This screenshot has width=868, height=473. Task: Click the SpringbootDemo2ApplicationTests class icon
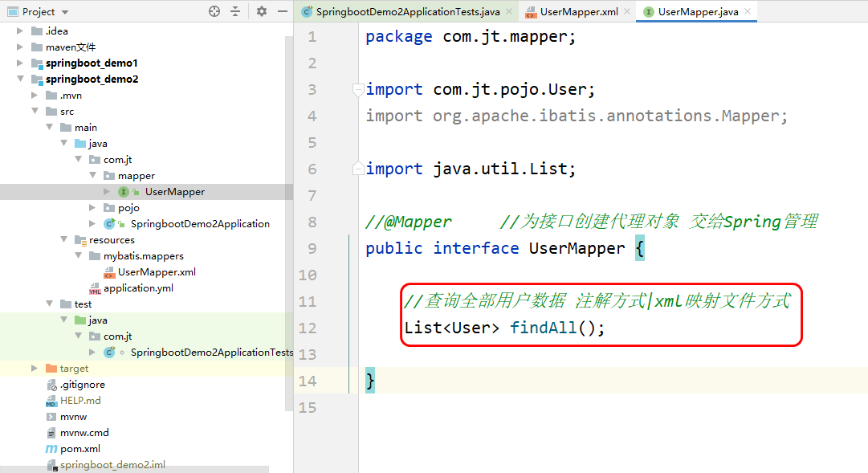tap(110, 353)
